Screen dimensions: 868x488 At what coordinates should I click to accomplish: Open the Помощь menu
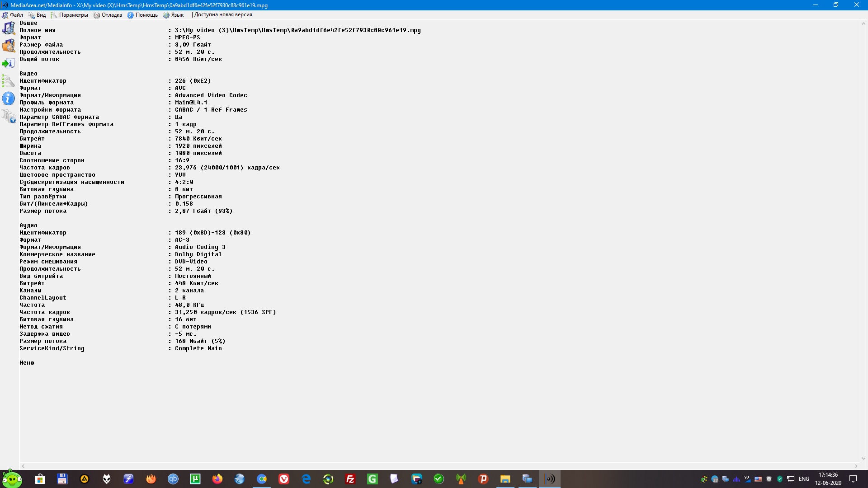tap(142, 15)
